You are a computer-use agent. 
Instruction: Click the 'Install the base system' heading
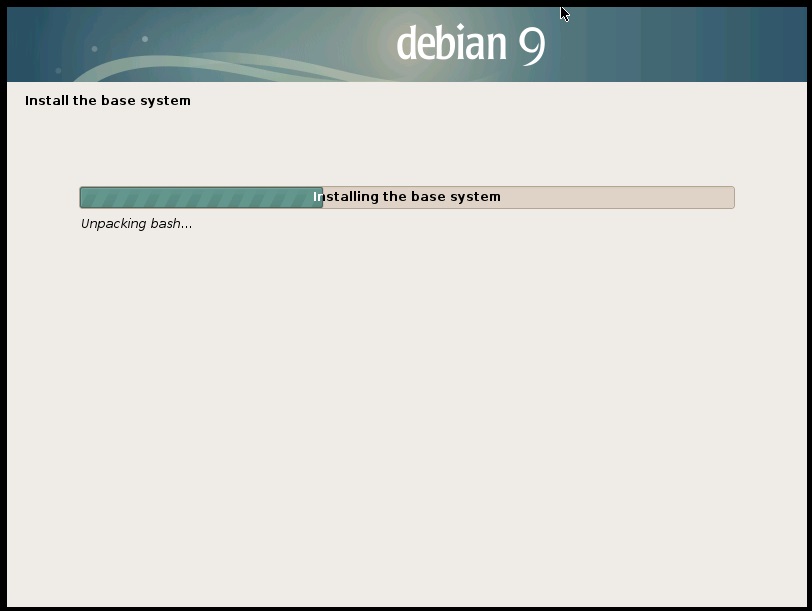[107, 101]
